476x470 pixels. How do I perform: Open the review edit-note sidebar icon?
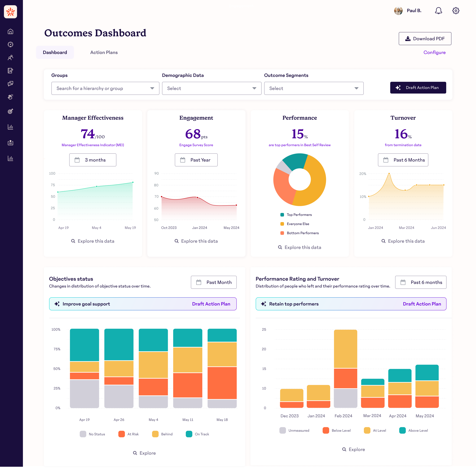(x=10, y=71)
